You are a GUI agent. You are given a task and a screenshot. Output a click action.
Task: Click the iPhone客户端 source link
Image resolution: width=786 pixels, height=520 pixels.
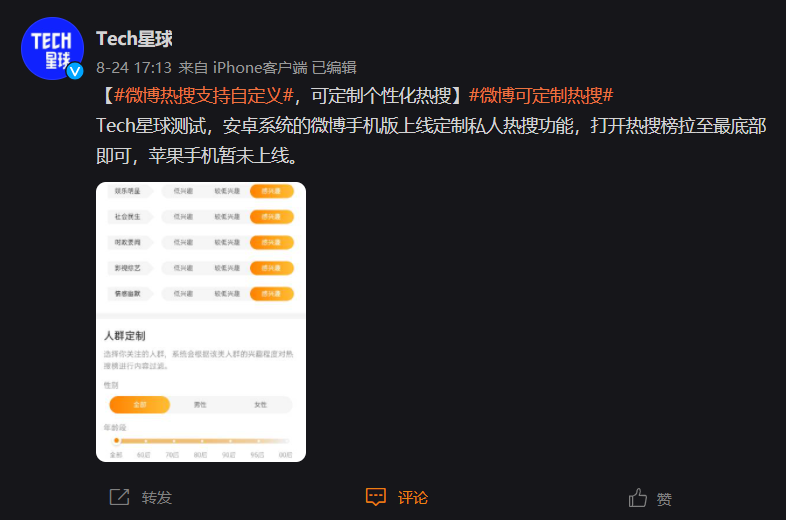coord(260,68)
